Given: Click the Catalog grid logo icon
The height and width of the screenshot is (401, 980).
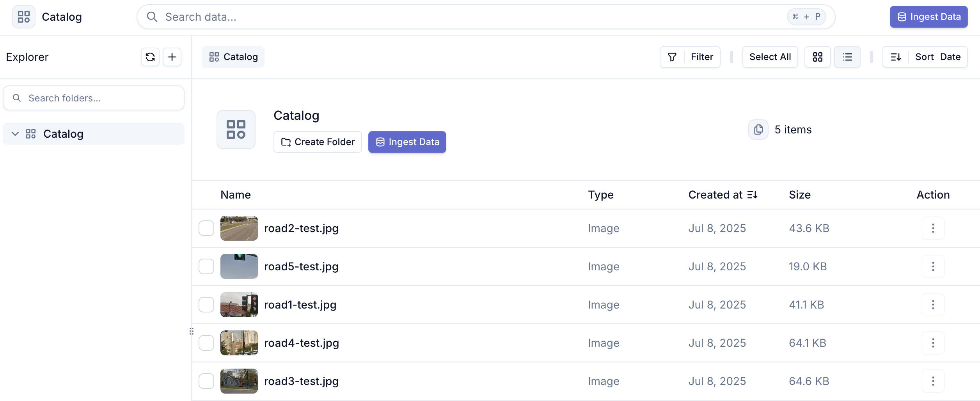Looking at the screenshot, I should point(23,17).
